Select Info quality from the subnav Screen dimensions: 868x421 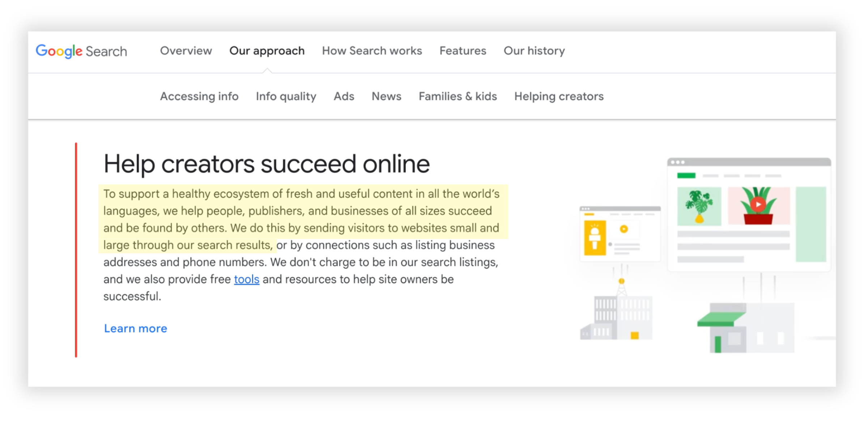coord(286,96)
